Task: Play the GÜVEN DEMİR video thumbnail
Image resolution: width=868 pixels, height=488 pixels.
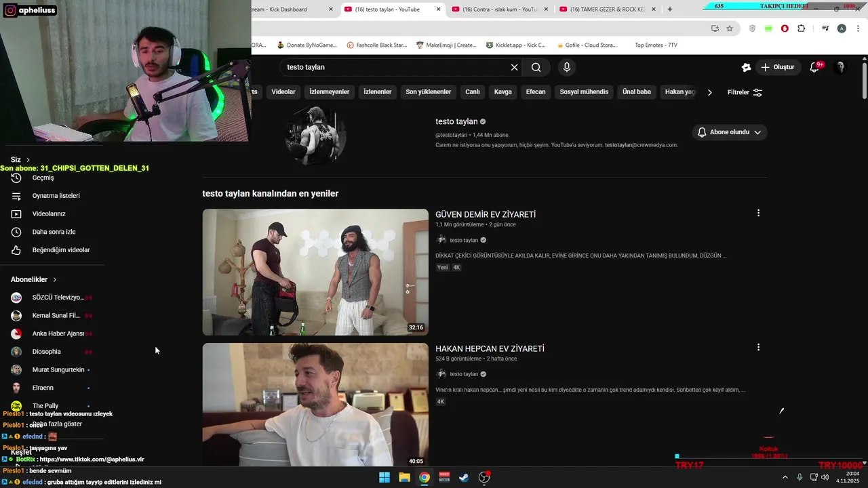Action: (x=315, y=272)
